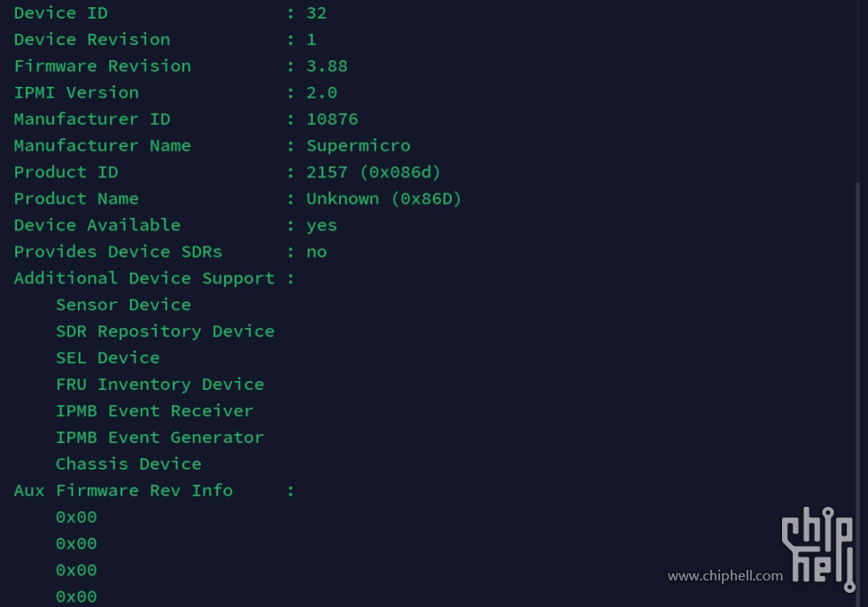Screen dimensions: 868x607
Task: Click the Device ID value 32
Action: click(317, 12)
